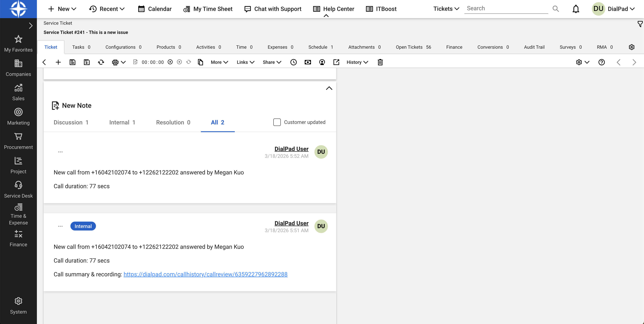Viewport: 644px width, 324px height.
Task: Switch to the Audit Trail tab
Action: pos(534,47)
